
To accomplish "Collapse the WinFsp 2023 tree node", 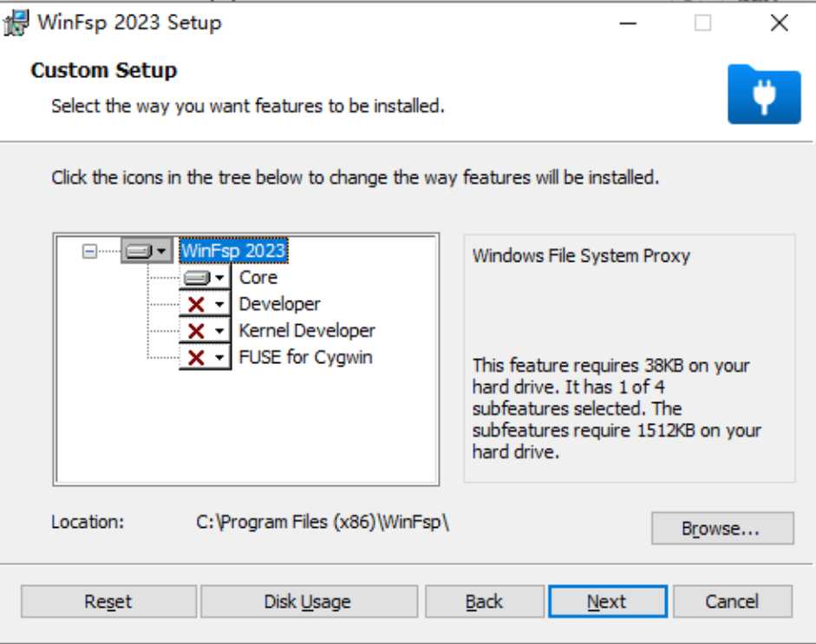I will (89, 251).
